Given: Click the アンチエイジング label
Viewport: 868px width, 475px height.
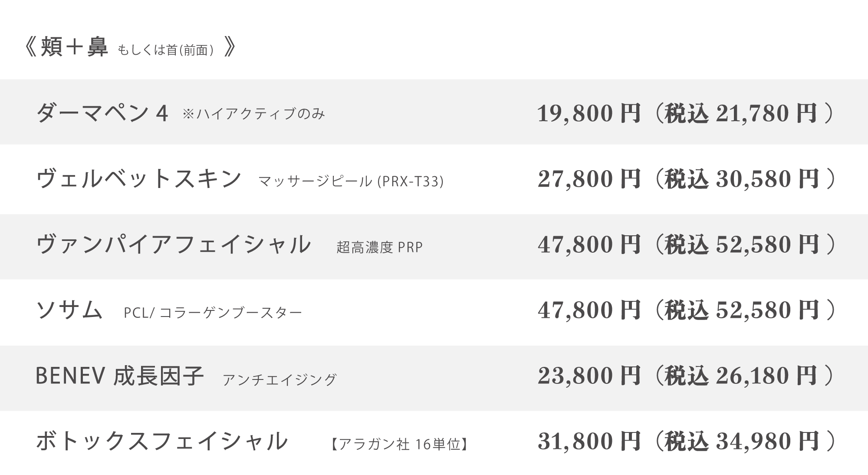Looking at the screenshot, I should click(x=280, y=379).
